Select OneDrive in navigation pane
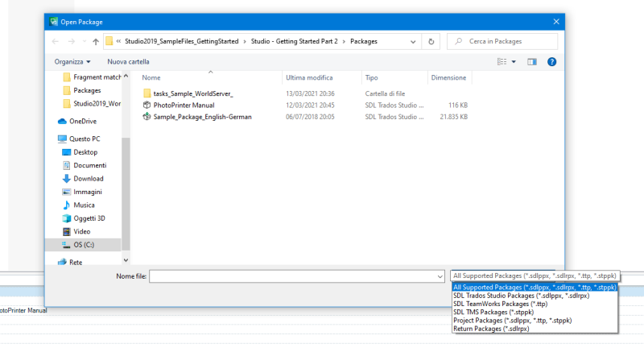 [x=83, y=121]
